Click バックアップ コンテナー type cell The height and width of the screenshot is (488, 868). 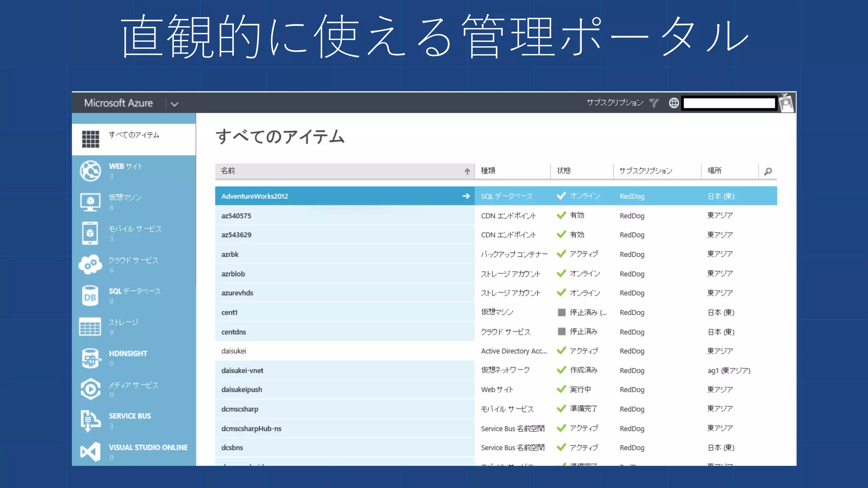[x=514, y=254]
